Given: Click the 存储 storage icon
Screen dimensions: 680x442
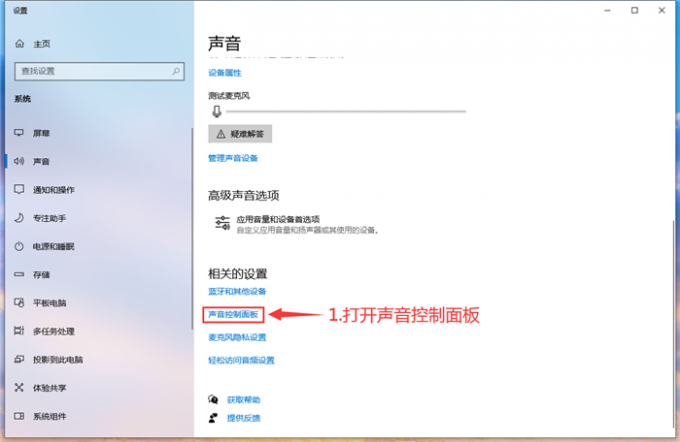Looking at the screenshot, I should [x=19, y=274].
